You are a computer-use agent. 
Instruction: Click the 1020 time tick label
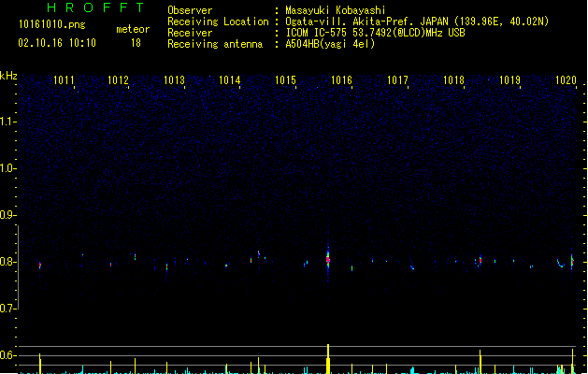pyautogui.click(x=566, y=80)
